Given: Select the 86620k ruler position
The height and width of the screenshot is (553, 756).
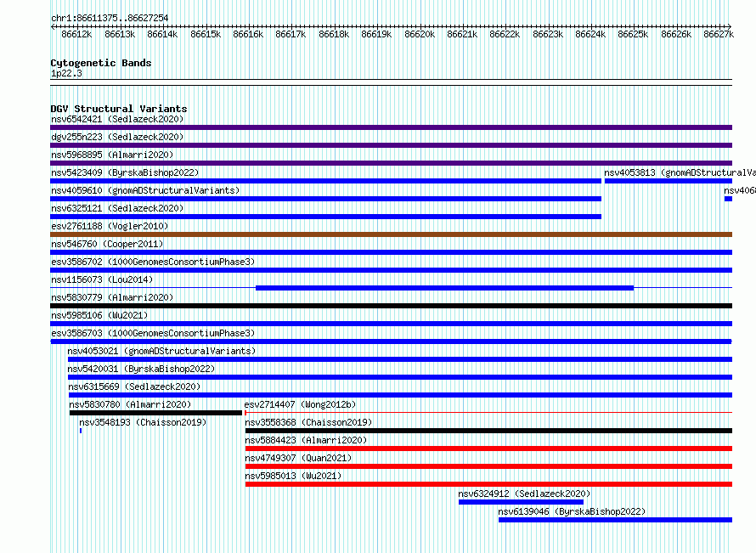Looking at the screenshot, I should coord(420,34).
